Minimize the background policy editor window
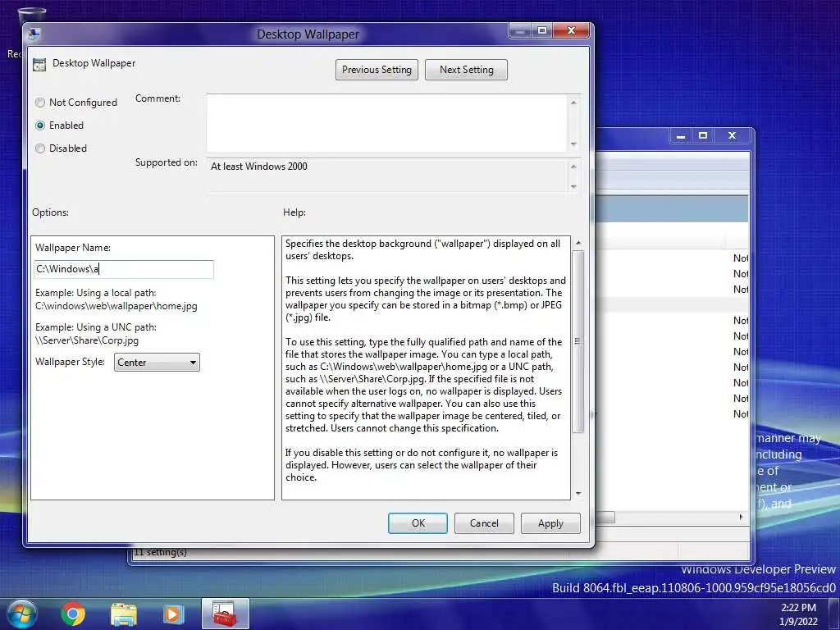This screenshot has width=840, height=630. 681,136
